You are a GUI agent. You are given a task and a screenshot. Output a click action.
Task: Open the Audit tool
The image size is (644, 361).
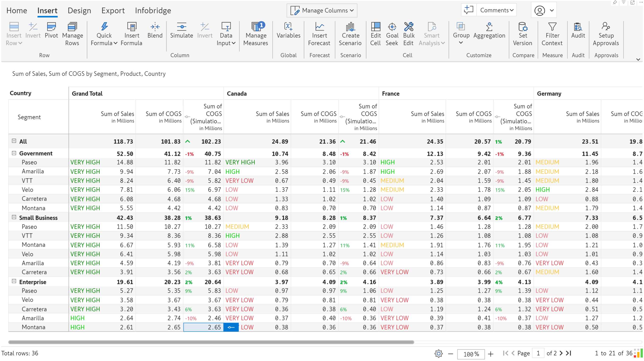[578, 30]
